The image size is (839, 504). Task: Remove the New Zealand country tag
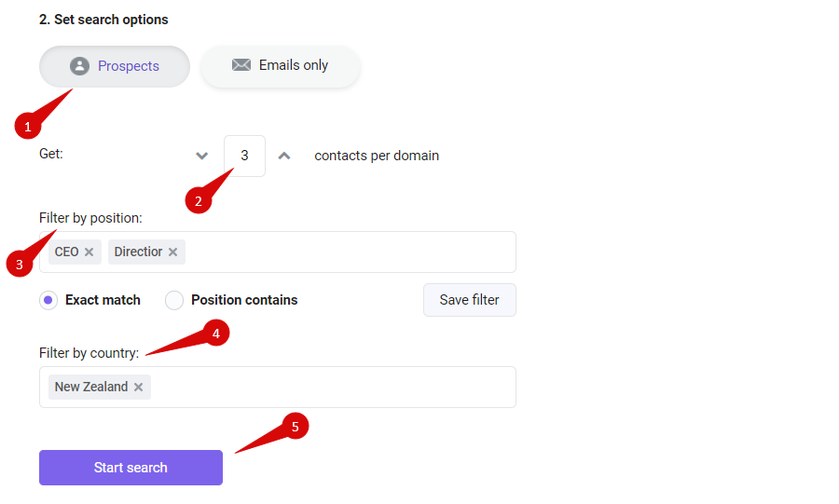click(139, 387)
